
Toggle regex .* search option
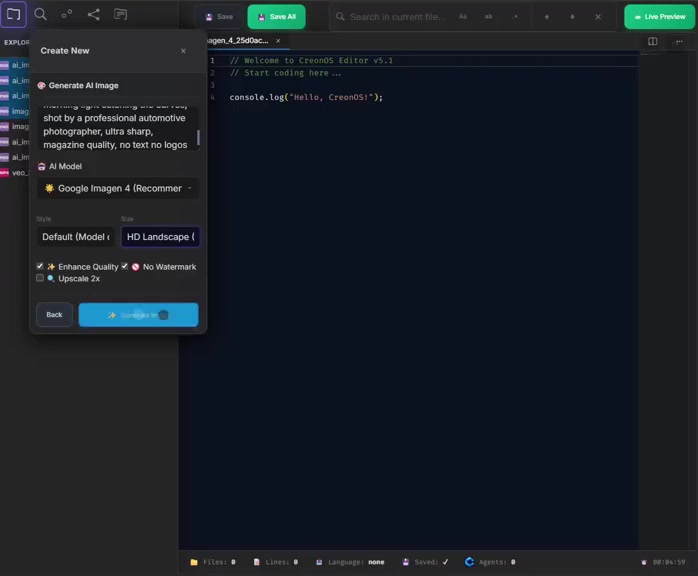click(x=515, y=16)
